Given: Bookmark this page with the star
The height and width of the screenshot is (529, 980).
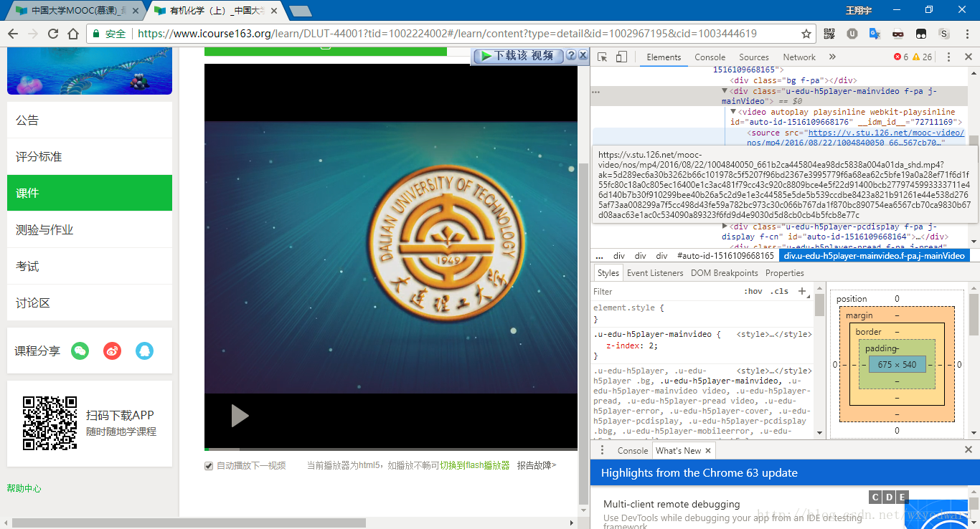Looking at the screenshot, I should tap(806, 34).
